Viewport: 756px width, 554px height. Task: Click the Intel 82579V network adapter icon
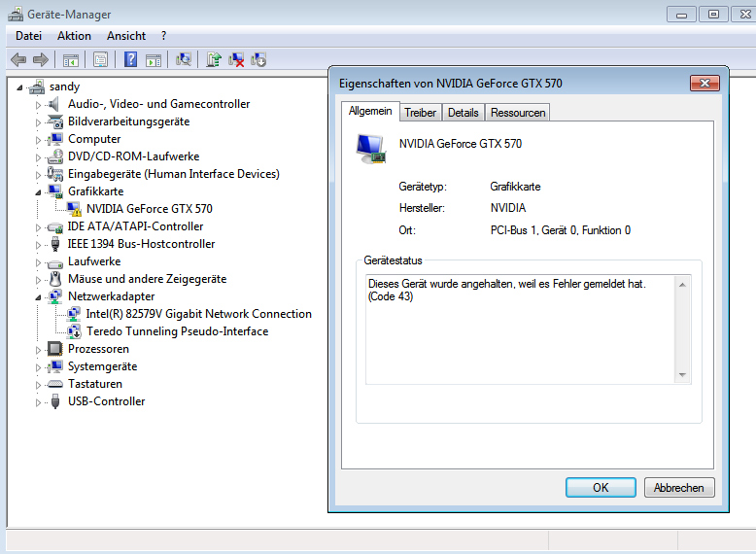click(74, 314)
